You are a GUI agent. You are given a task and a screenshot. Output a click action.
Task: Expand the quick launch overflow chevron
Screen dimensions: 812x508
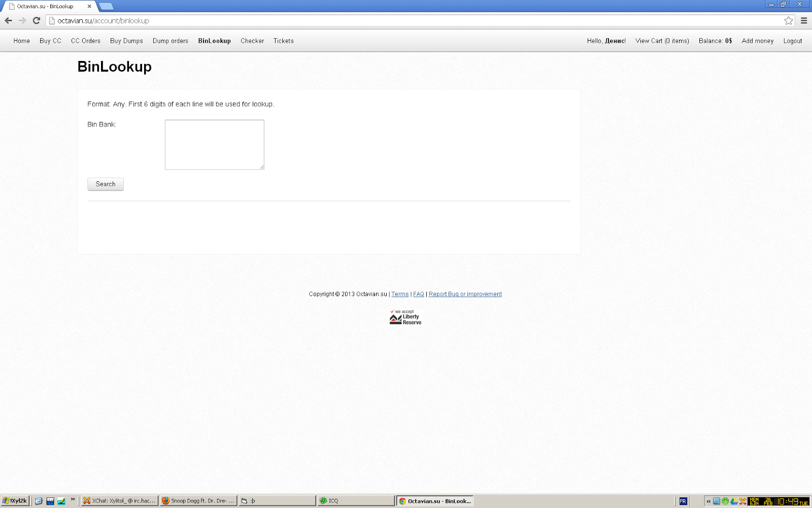(x=73, y=500)
